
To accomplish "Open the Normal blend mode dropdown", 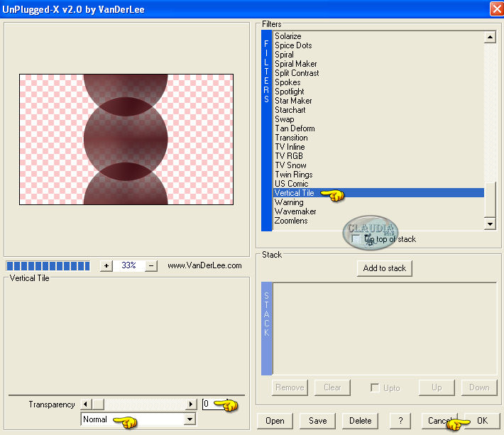I will [x=190, y=419].
